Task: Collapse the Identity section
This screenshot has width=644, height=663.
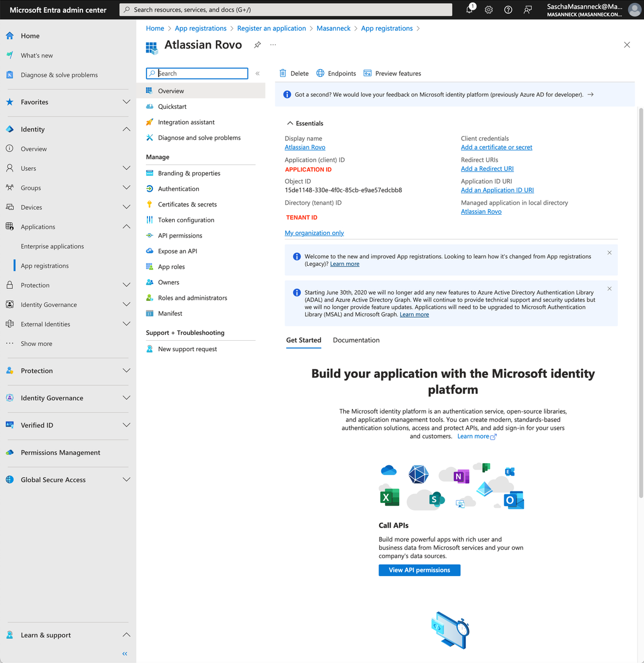Action: click(126, 129)
